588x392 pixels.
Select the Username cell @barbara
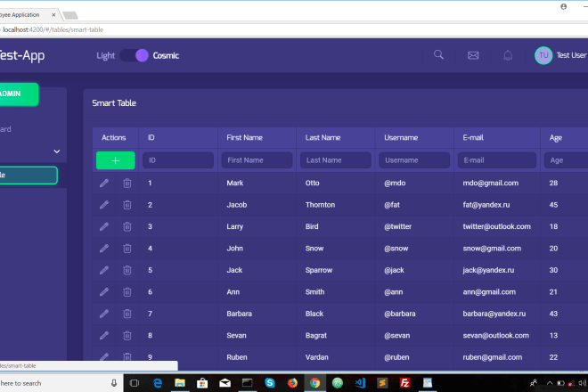coord(400,314)
